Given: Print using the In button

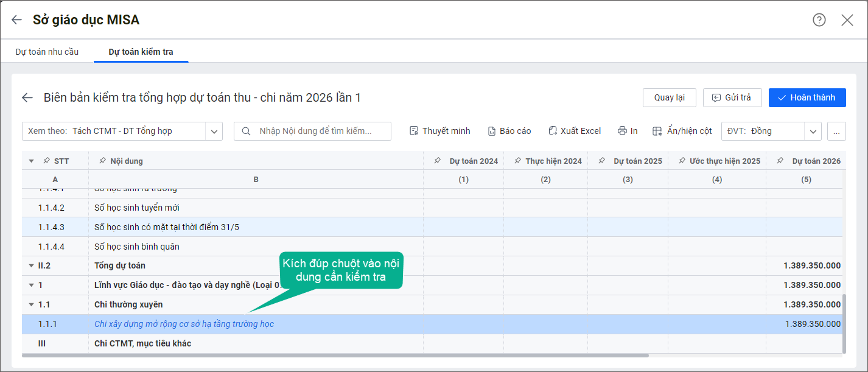Looking at the screenshot, I should point(628,131).
